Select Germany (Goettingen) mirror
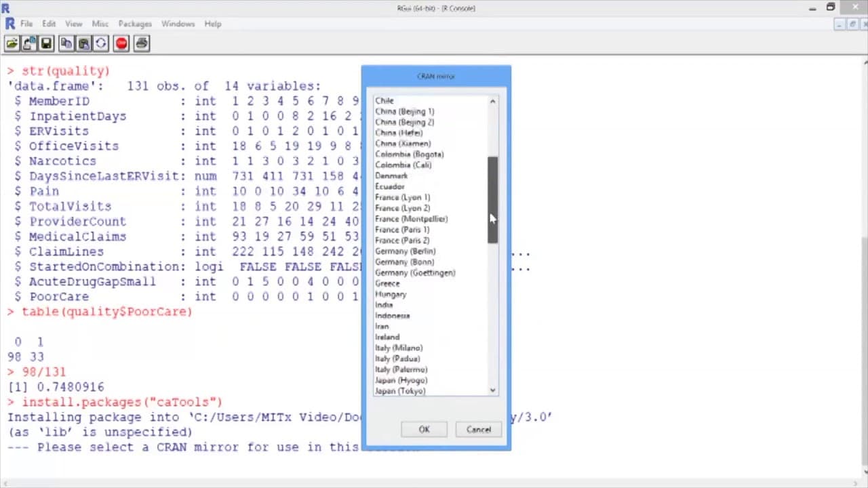Image resolution: width=868 pixels, height=488 pixels. (x=415, y=272)
